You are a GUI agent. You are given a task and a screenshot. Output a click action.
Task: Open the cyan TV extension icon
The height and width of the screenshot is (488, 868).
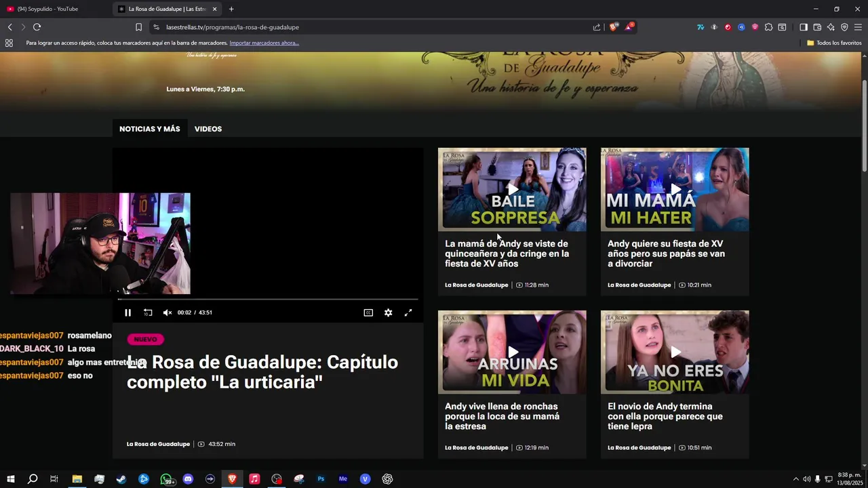[x=701, y=27]
